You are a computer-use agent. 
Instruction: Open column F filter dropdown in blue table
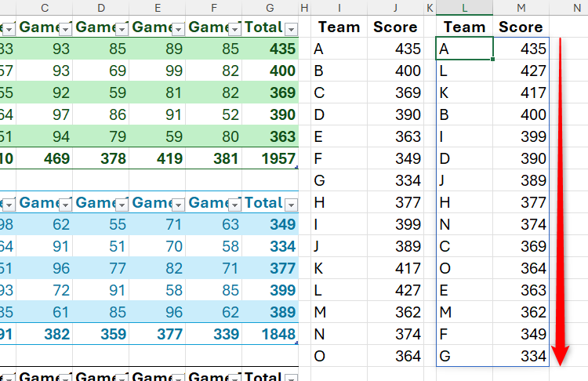pyautogui.click(x=234, y=204)
